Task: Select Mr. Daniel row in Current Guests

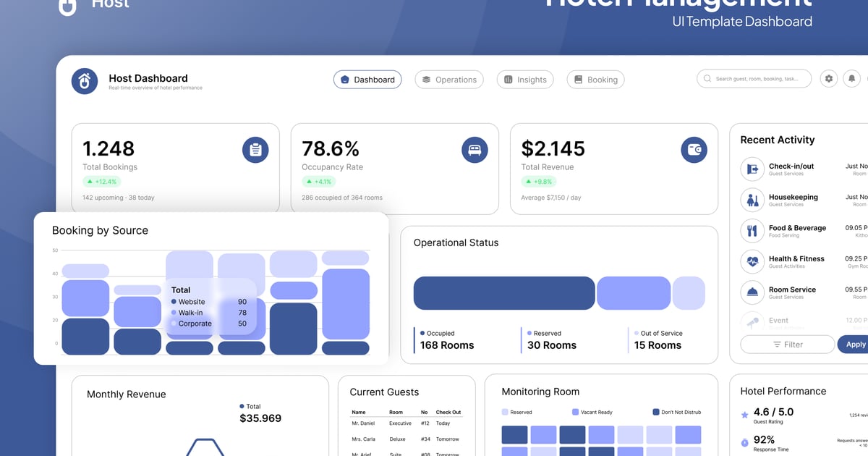Action: click(404, 423)
